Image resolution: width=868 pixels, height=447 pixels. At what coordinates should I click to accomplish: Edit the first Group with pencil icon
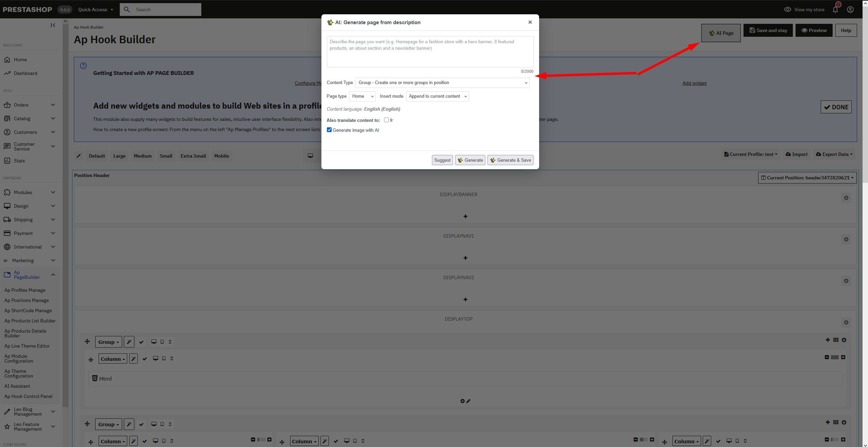pos(129,342)
